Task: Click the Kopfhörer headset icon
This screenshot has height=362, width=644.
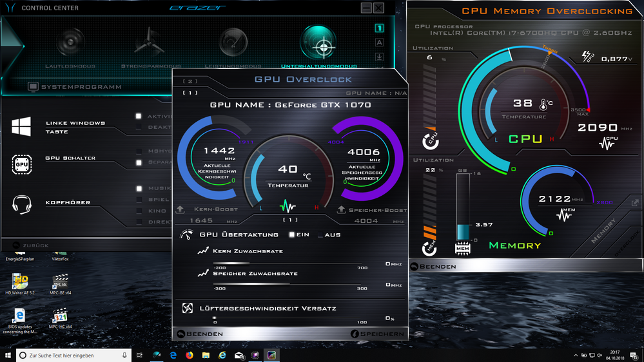Action: [21, 204]
